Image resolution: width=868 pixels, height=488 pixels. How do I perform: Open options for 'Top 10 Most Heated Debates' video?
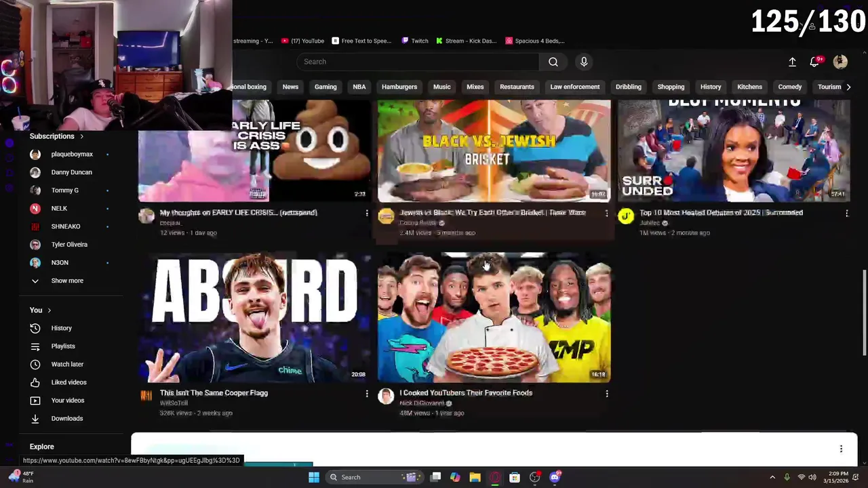(846, 213)
